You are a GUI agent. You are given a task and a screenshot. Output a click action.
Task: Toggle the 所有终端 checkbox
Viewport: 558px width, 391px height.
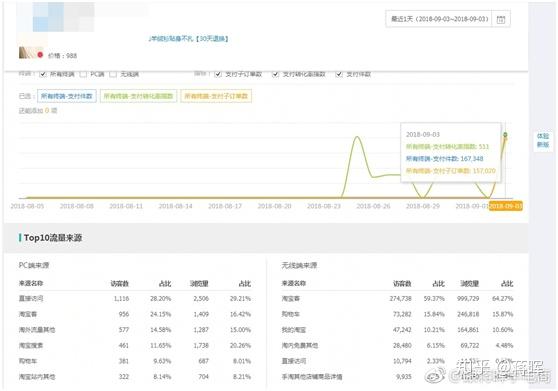[43, 74]
